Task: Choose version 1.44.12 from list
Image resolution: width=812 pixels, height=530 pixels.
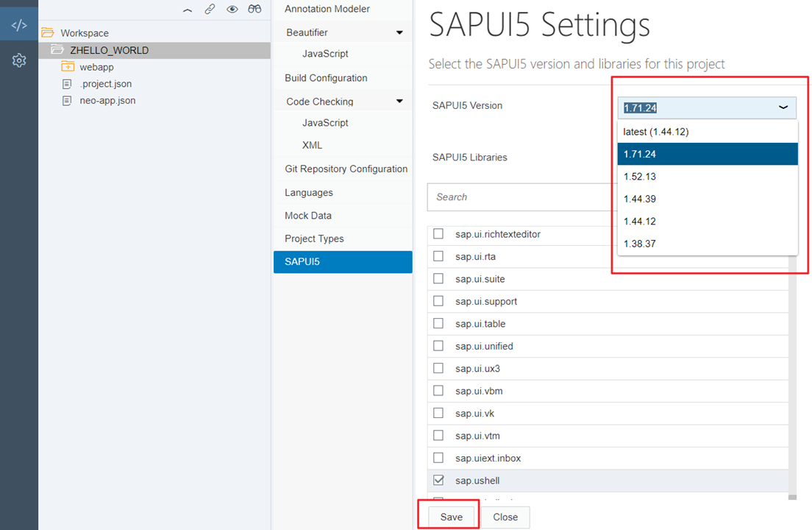Action: pos(708,222)
